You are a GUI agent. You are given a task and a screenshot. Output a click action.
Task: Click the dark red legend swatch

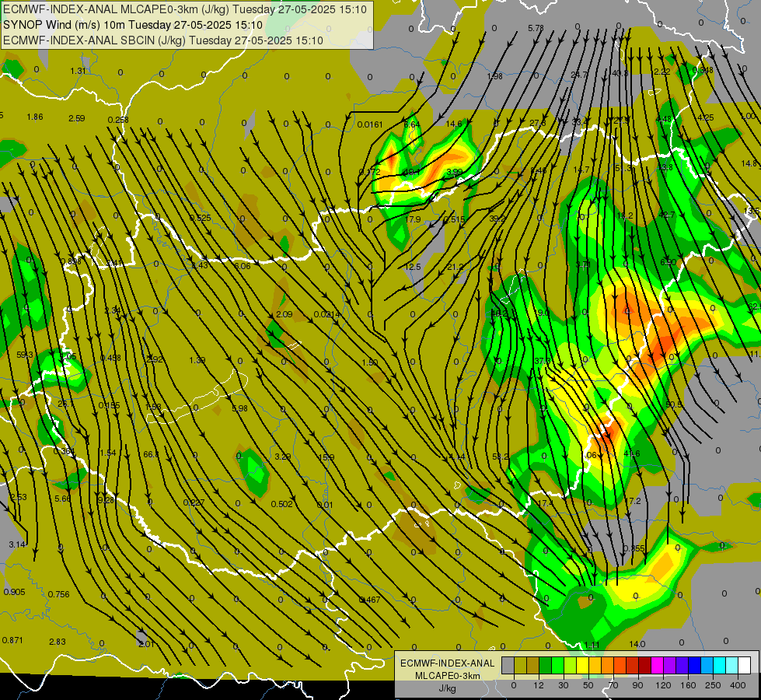pyautogui.click(x=645, y=665)
